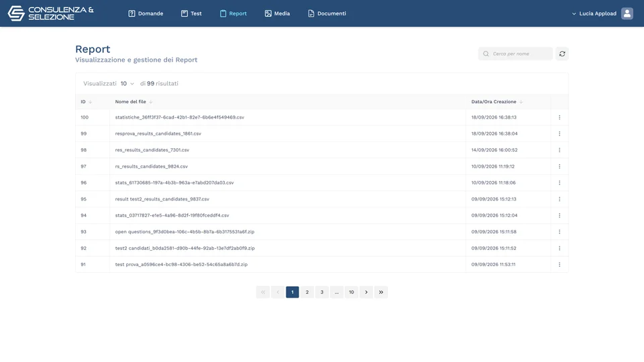This screenshot has height=362, width=644.
Task: Click the pagination ellipsis button
Action: coord(337,292)
